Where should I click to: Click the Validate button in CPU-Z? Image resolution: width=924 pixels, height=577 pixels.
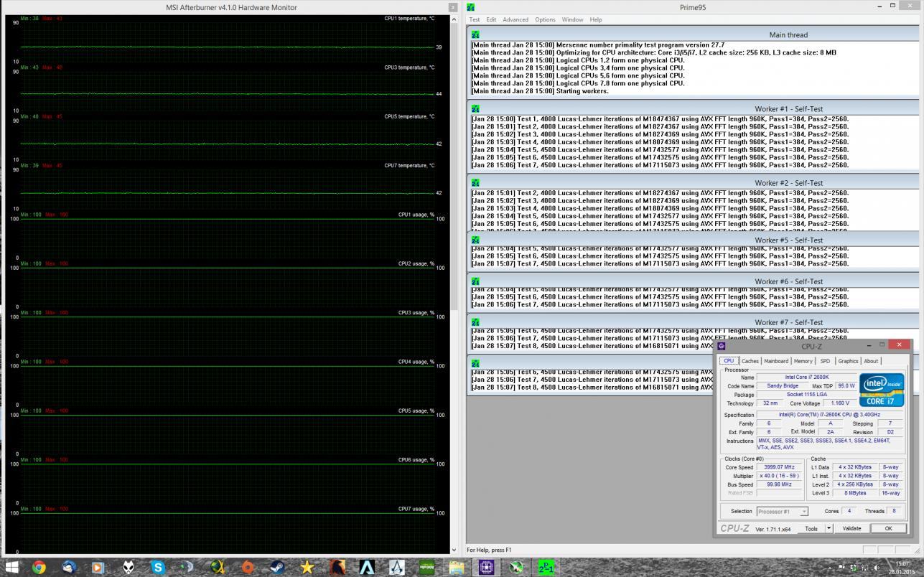851,528
